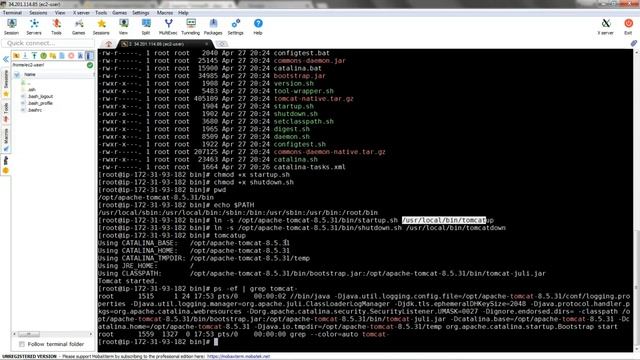Open the Terminal menu

[x=12, y=13]
